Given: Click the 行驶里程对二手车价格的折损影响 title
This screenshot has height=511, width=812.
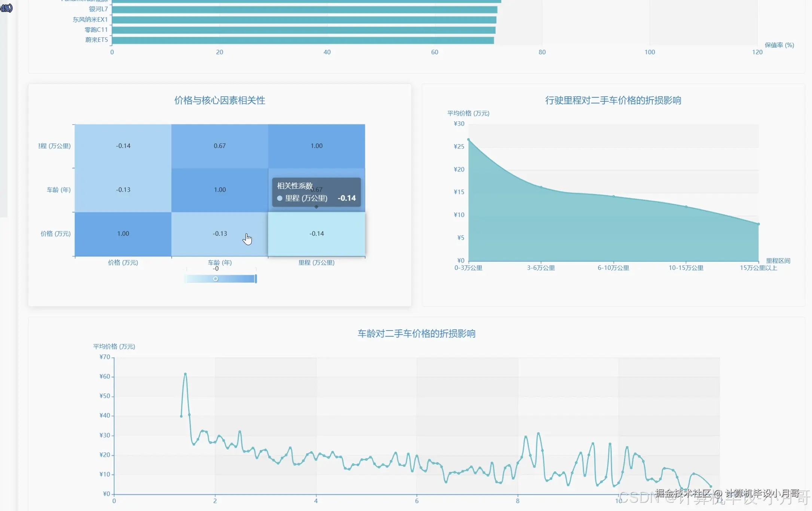Looking at the screenshot, I should point(613,100).
